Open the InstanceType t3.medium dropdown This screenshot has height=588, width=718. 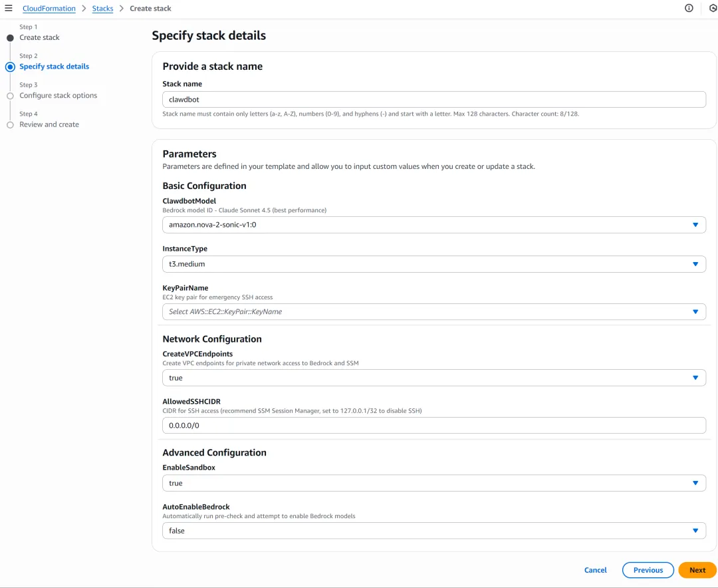click(433, 264)
